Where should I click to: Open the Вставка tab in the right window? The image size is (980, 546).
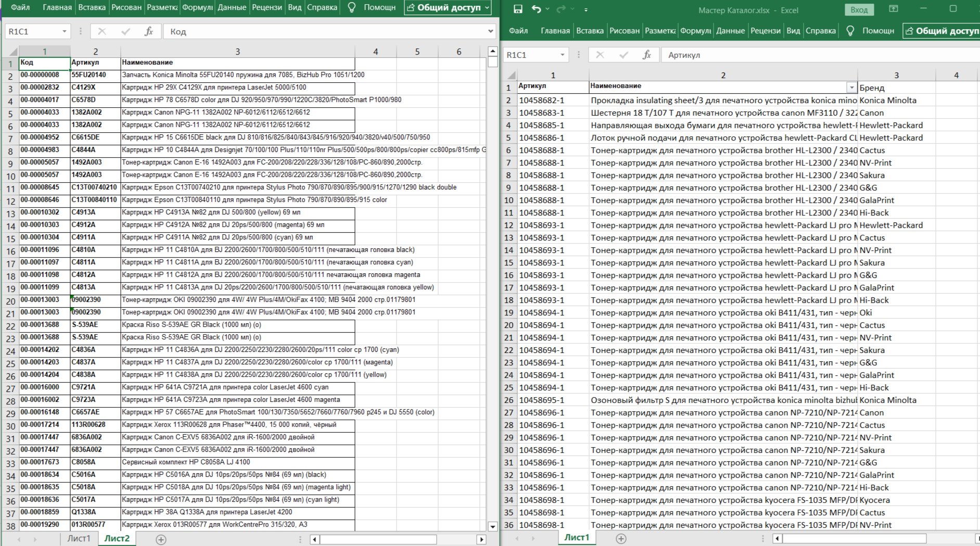[x=590, y=31]
